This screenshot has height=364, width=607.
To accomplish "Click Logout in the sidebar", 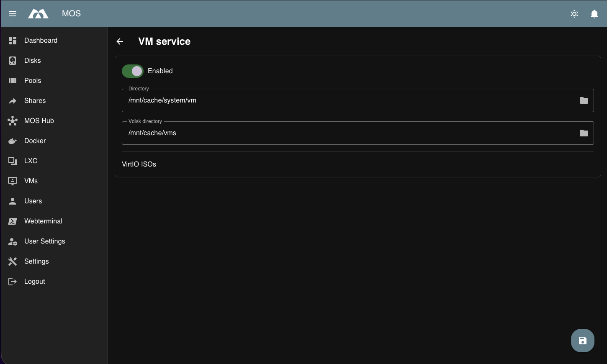I will (34, 281).
